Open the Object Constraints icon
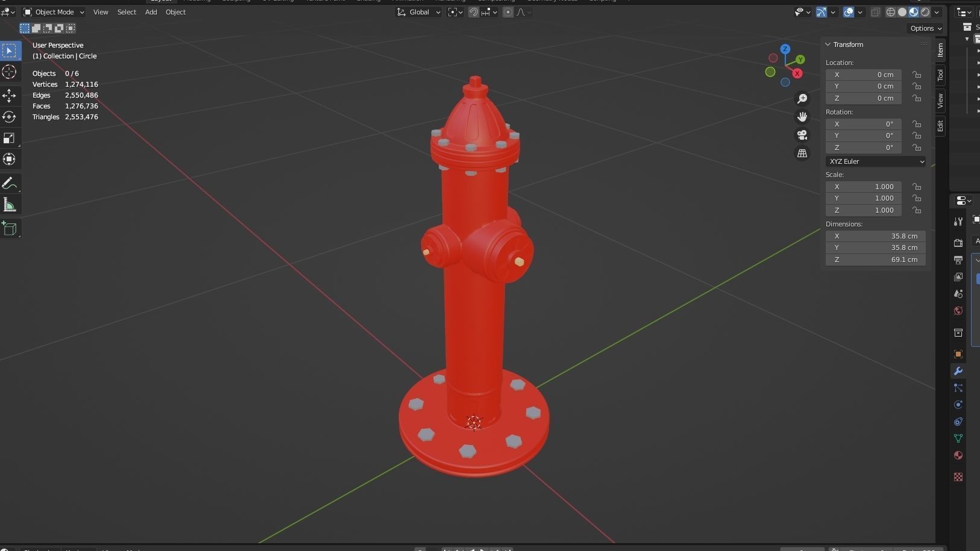The height and width of the screenshot is (551, 980). tap(958, 422)
